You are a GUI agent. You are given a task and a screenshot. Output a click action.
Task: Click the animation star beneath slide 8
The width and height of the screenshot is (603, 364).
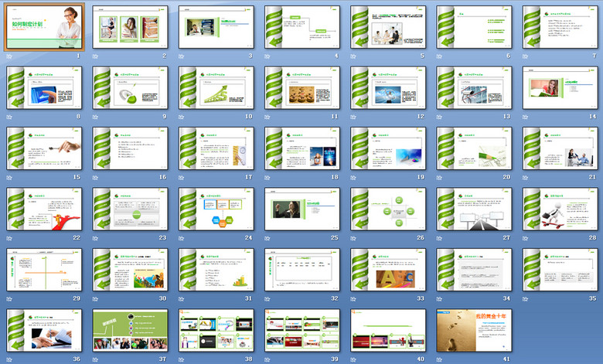[9, 117]
